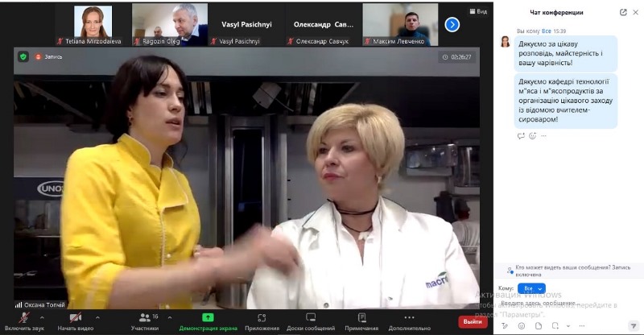644x335 pixels.
Task: Open the Участники participants list
Action: coord(144,318)
